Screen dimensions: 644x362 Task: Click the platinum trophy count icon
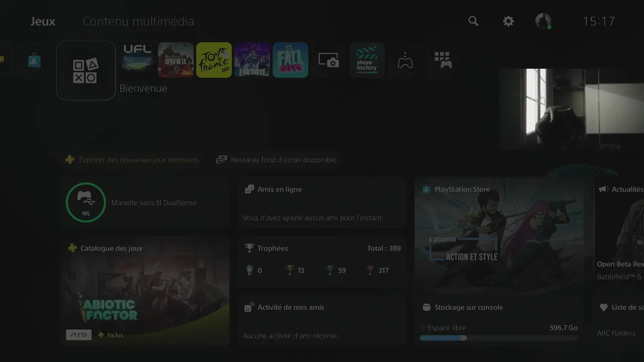[250, 270]
